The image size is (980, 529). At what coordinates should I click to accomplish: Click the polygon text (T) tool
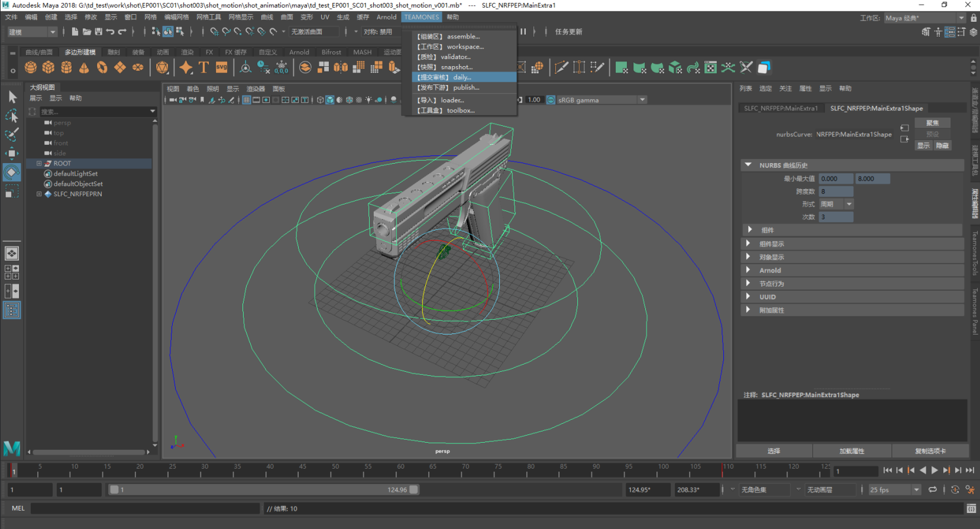[203, 68]
